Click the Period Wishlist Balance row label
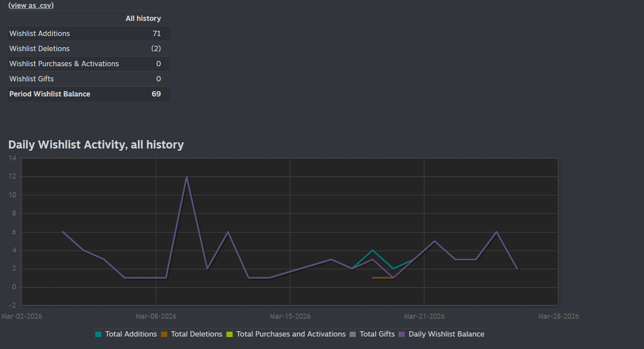Screen dimensions: 644x349 click(49, 94)
